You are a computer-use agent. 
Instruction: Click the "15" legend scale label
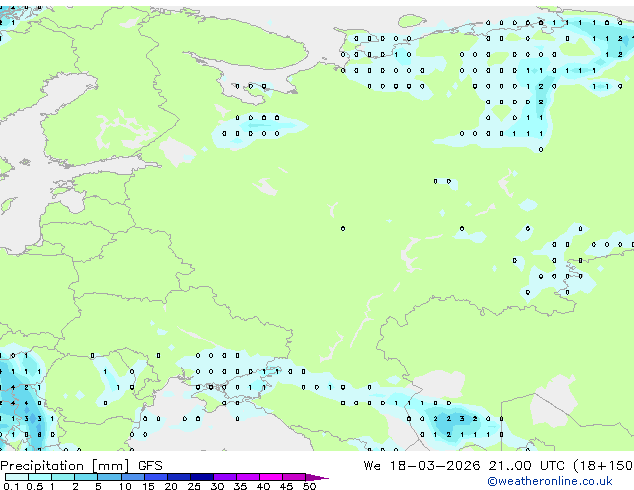[x=148, y=486]
